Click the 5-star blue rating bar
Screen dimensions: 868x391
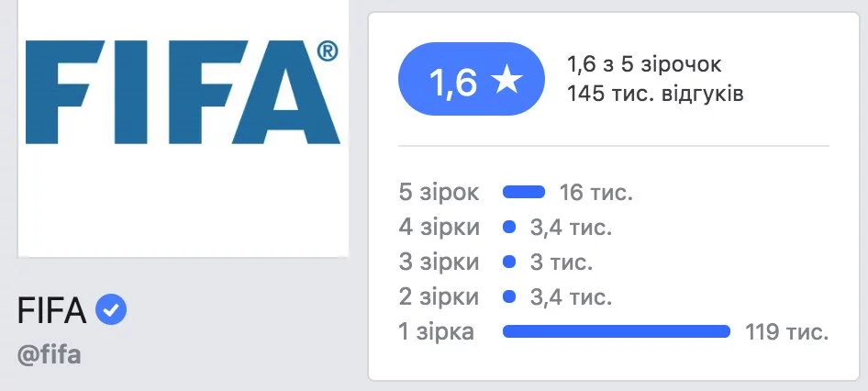[x=524, y=193]
